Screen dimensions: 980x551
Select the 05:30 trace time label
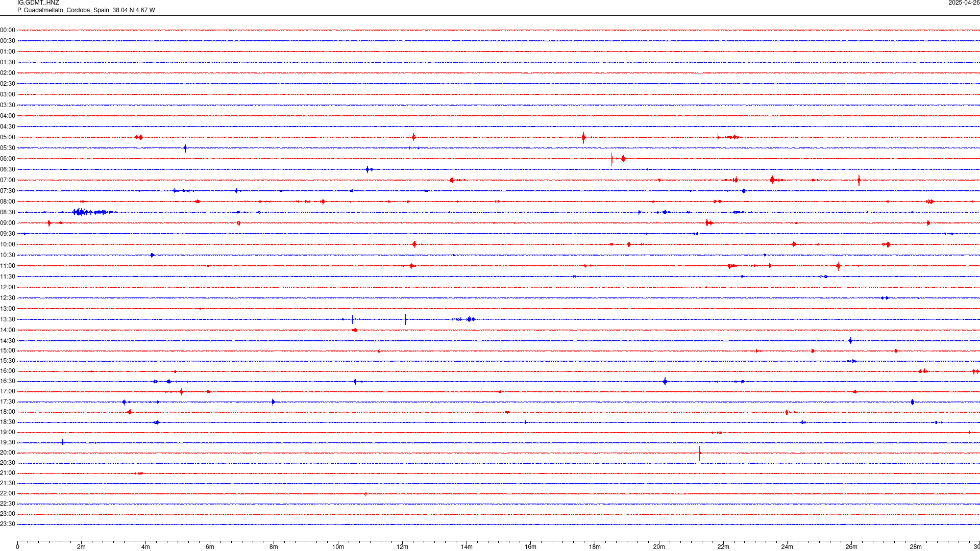pyautogui.click(x=8, y=148)
